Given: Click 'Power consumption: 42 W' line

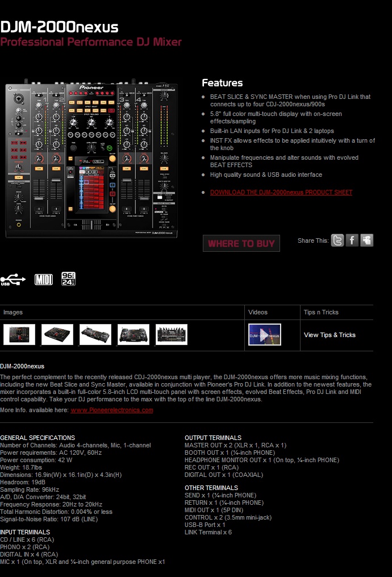Looking at the screenshot, I should point(36,460).
